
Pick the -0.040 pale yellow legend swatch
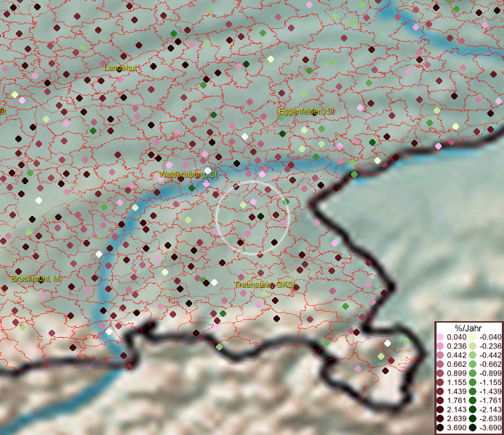473,337
